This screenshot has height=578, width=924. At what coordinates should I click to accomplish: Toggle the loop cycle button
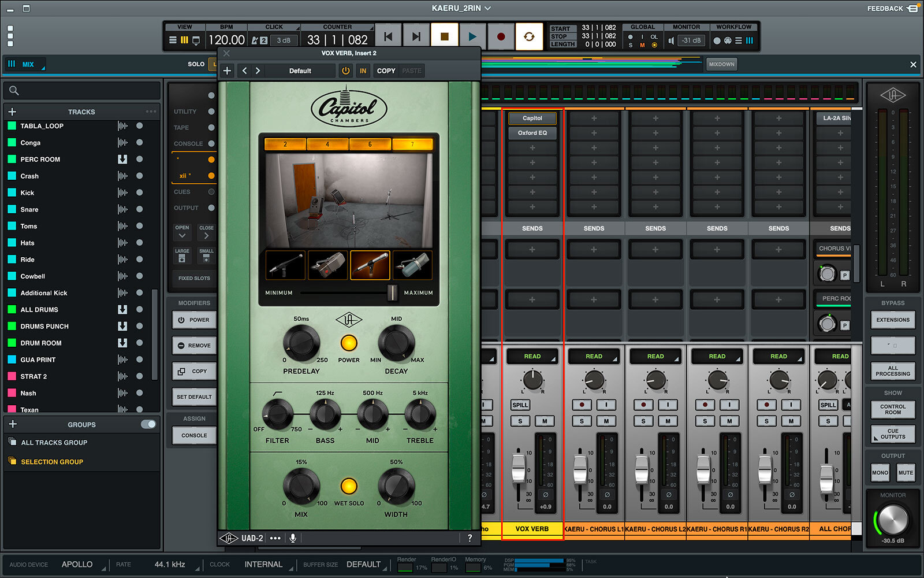tap(529, 37)
